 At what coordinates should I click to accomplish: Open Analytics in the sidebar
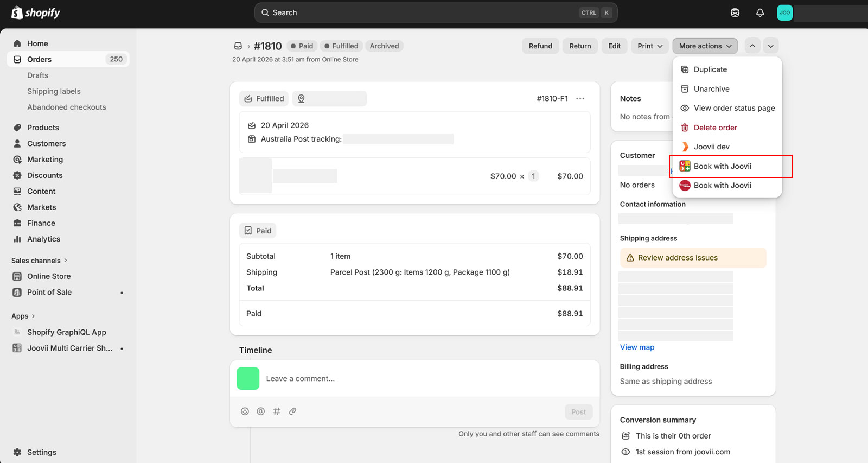click(x=68, y=239)
